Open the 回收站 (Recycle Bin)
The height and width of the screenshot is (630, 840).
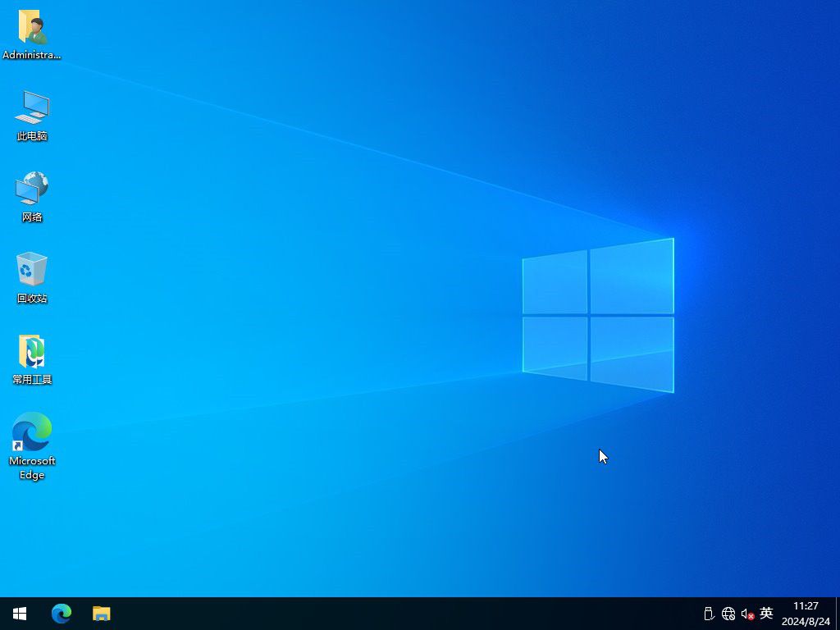pyautogui.click(x=31, y=275)
